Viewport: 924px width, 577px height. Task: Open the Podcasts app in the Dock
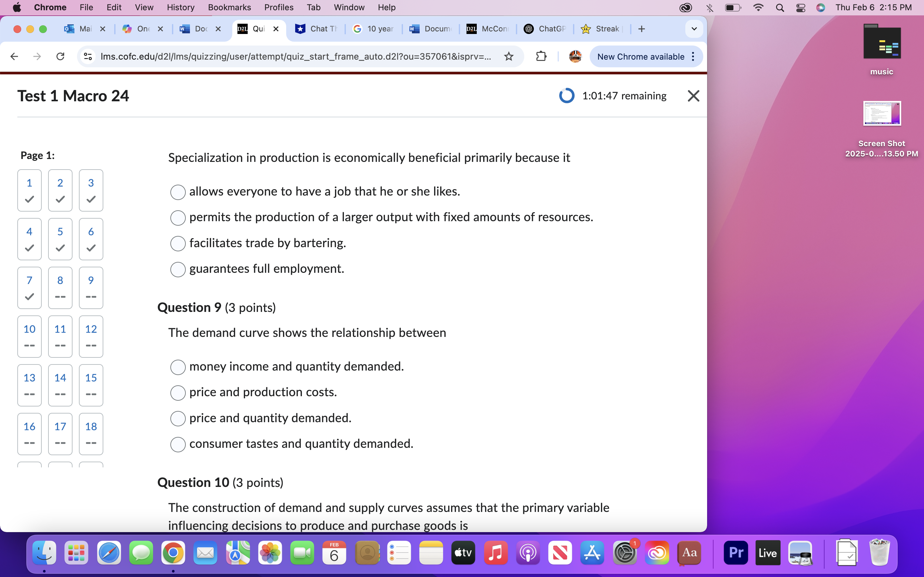(x=527, y=552)
